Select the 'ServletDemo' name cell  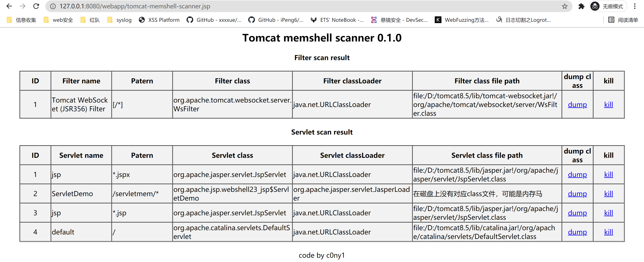(81, 194)
